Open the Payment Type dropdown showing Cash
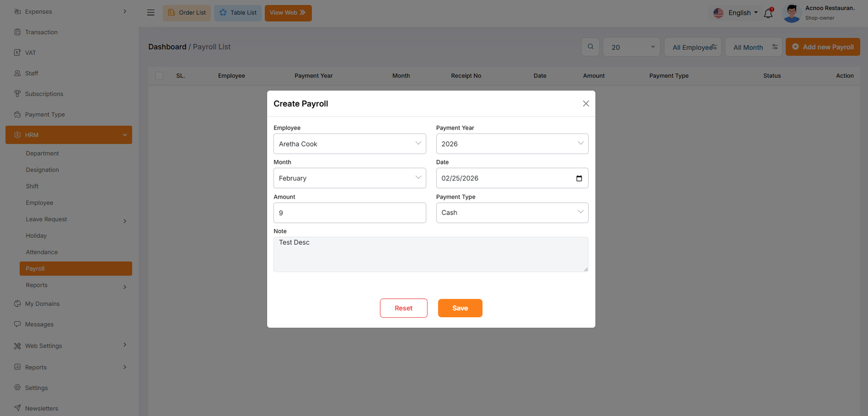This screenshot has height=416, width=868. [x=512, y=213]
